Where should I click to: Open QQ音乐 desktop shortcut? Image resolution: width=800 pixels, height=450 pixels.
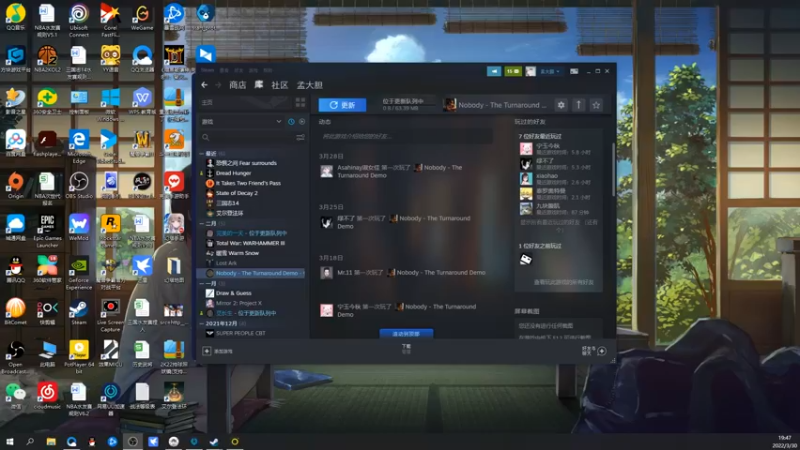click(15, 17)
